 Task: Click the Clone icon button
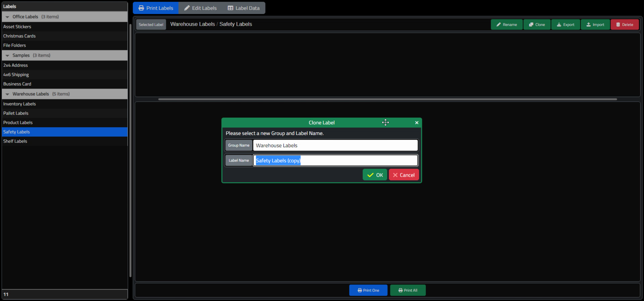point(537,24)
